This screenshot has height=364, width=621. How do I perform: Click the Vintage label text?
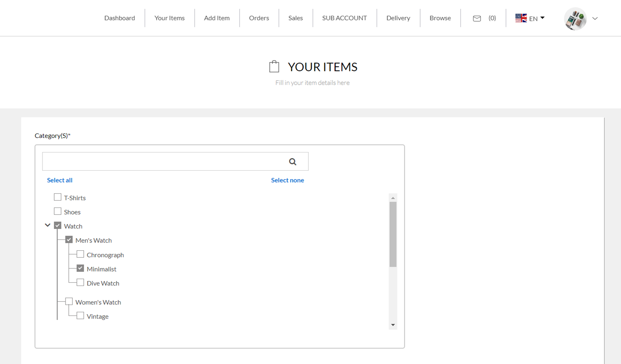98,317
